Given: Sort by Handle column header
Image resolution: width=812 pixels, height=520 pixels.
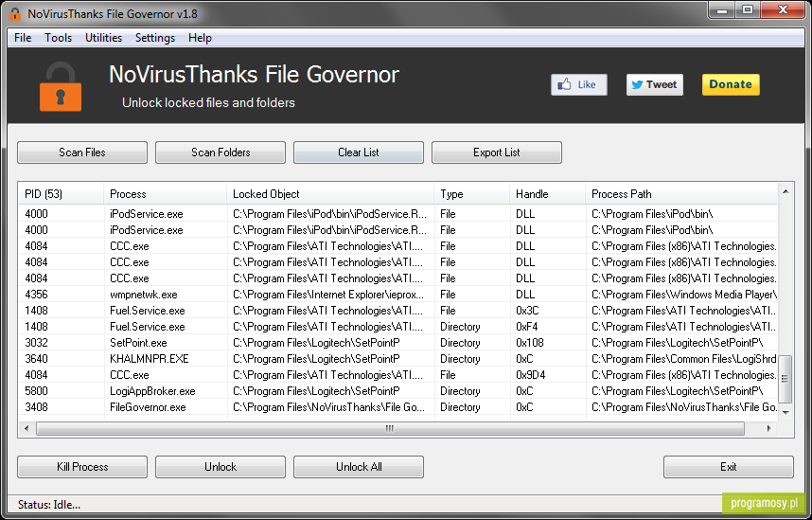Looking at the screenshot, I should point(548,194).
